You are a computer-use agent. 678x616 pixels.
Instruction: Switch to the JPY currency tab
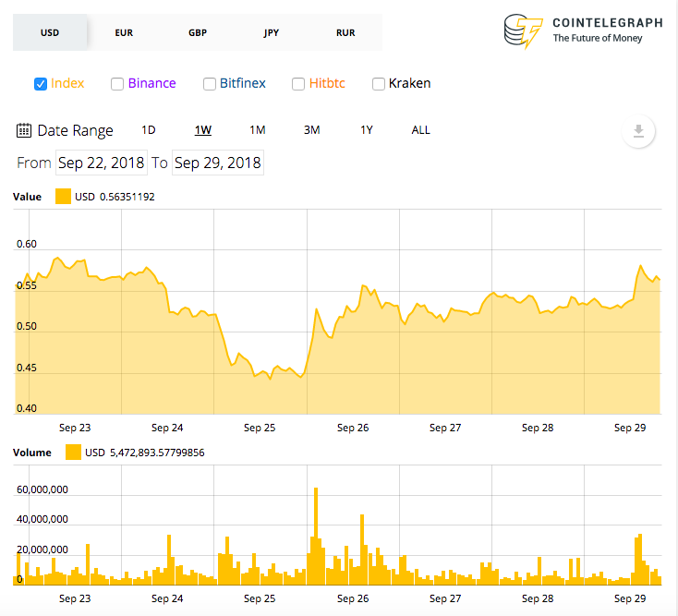coord(272,32)
